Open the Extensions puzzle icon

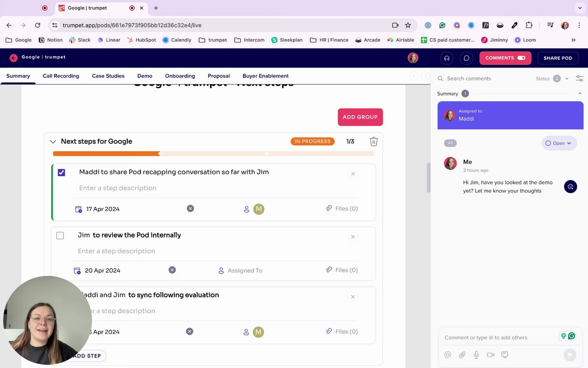(529, 25)
